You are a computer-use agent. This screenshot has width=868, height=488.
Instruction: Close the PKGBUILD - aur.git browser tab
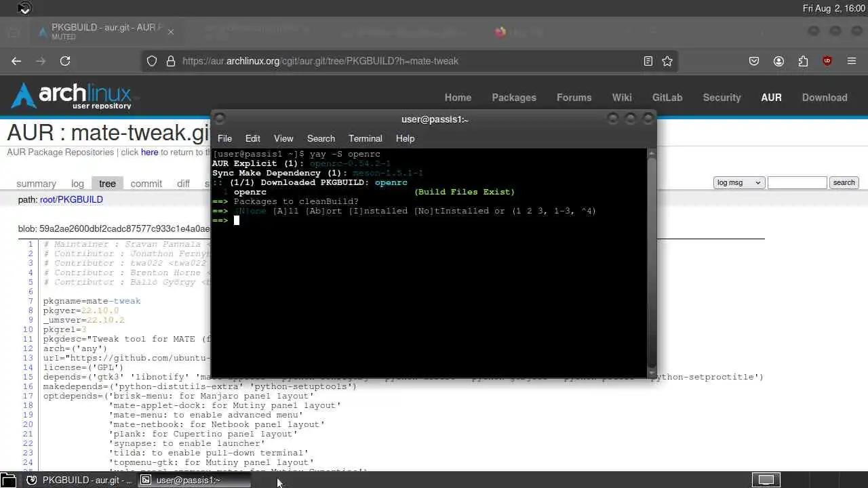[171, 32]
